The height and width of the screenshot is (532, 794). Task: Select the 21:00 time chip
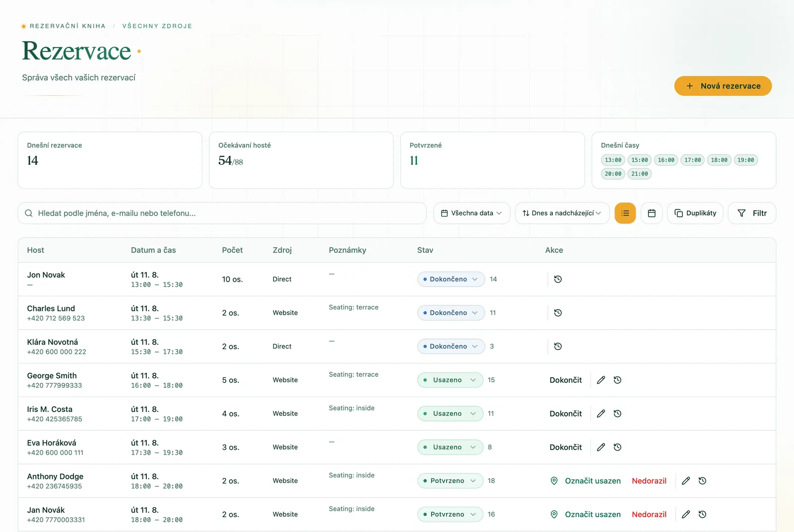coord(640,174)
